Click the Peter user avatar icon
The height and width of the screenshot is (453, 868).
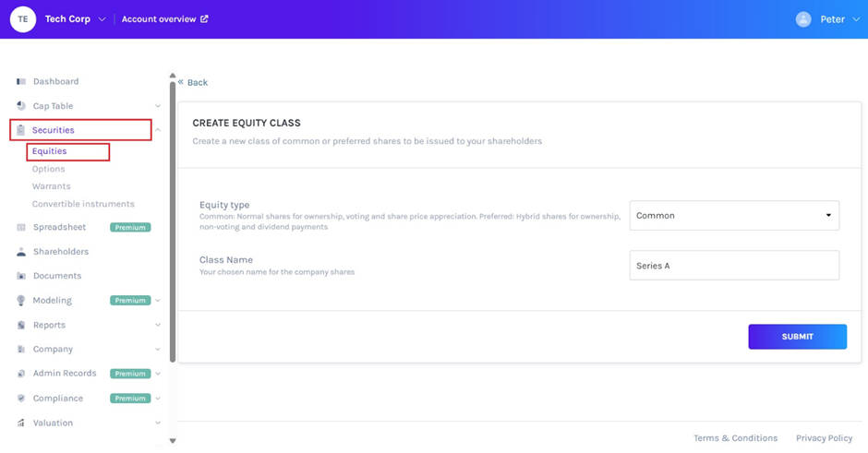pos(803,19)
